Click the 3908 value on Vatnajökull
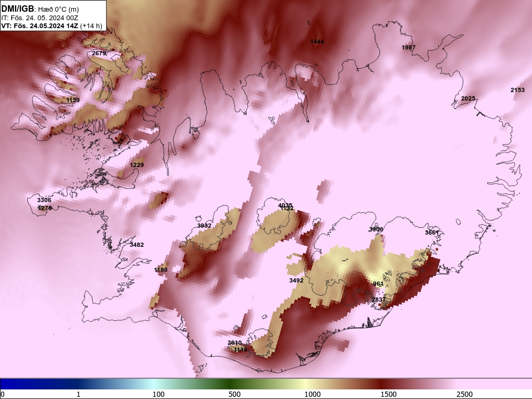This screenshot has width=532, height=399. coord(376,229)
